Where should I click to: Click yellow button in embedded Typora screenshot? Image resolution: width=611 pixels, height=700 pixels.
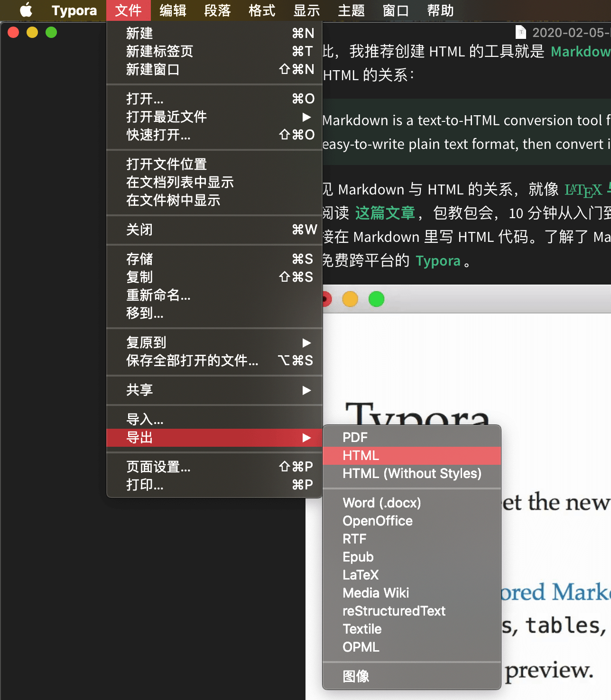[350, 299]
